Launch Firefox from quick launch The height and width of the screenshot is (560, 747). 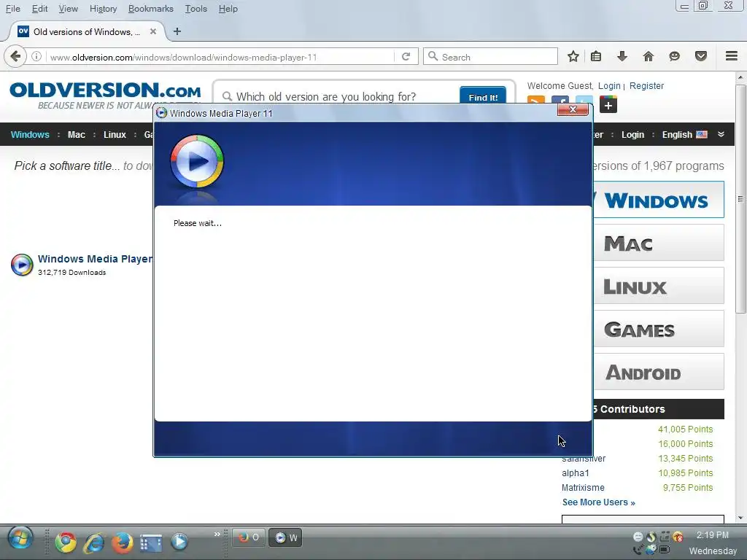click(x=122, y=542)
